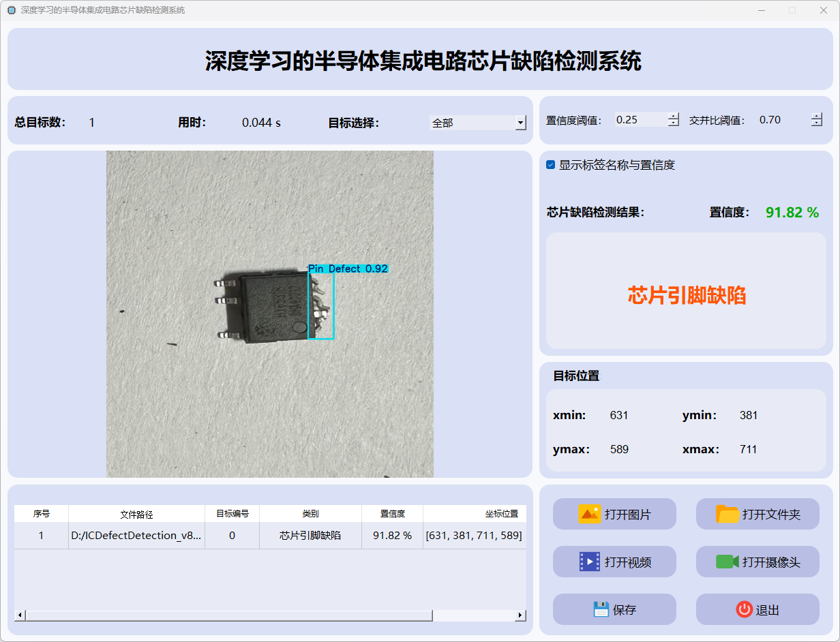Screen dimensions: 840x642
Task: Increase the 交并比阈值 value with up arrow
Action: tap(816, 116)
